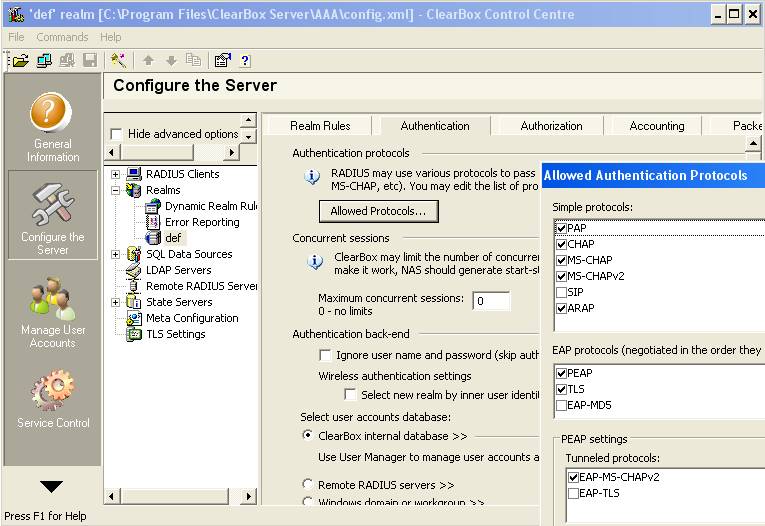Click the properties checklist toolbar icon
765x526 pixels.
coord(222,60)
